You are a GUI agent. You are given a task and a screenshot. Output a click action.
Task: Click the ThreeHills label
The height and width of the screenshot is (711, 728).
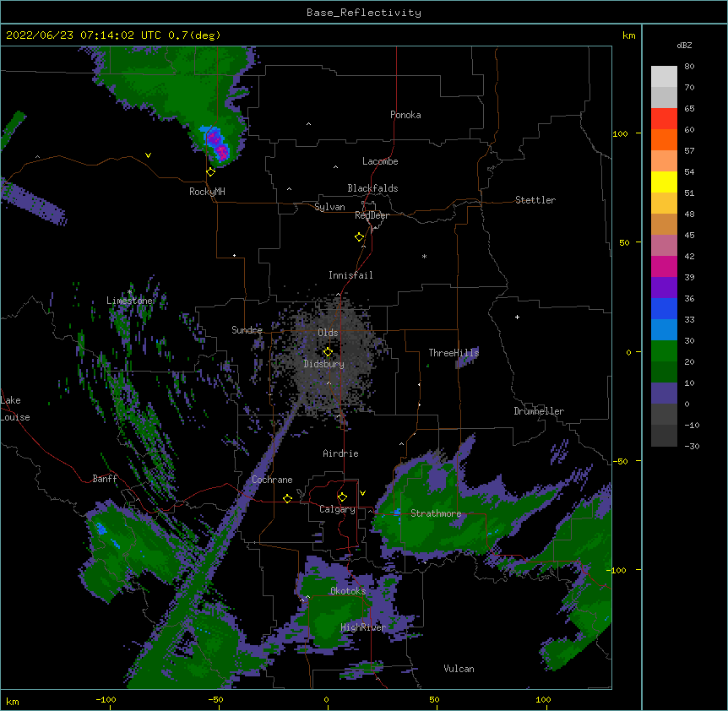tap(454, 353)
